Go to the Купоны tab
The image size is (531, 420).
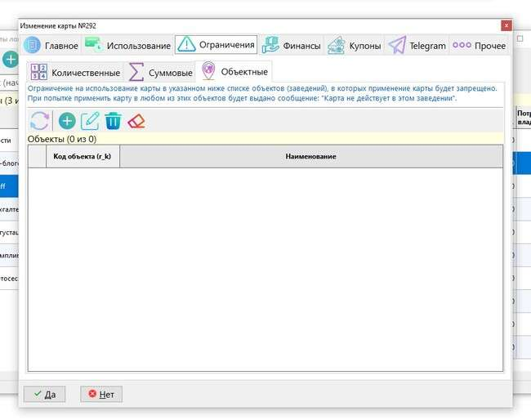(355, 46)
